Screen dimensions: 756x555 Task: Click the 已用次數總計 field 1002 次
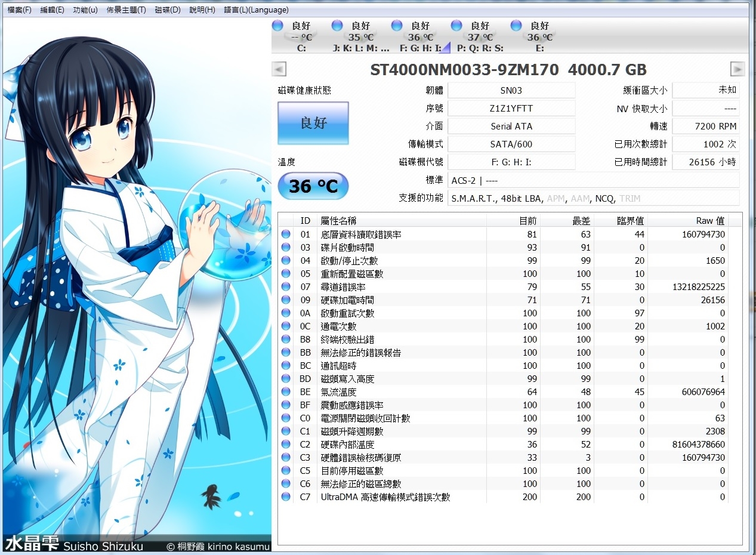[706, 144]
